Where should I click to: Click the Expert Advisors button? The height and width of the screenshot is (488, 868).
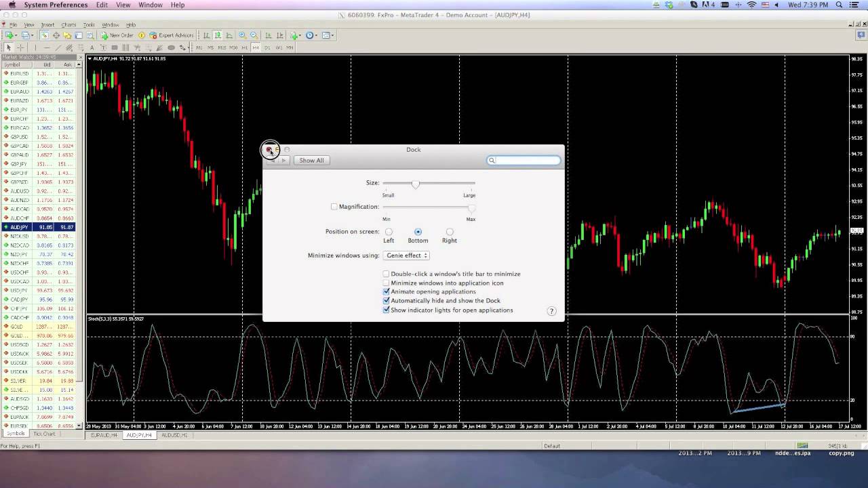pos(172,35)
